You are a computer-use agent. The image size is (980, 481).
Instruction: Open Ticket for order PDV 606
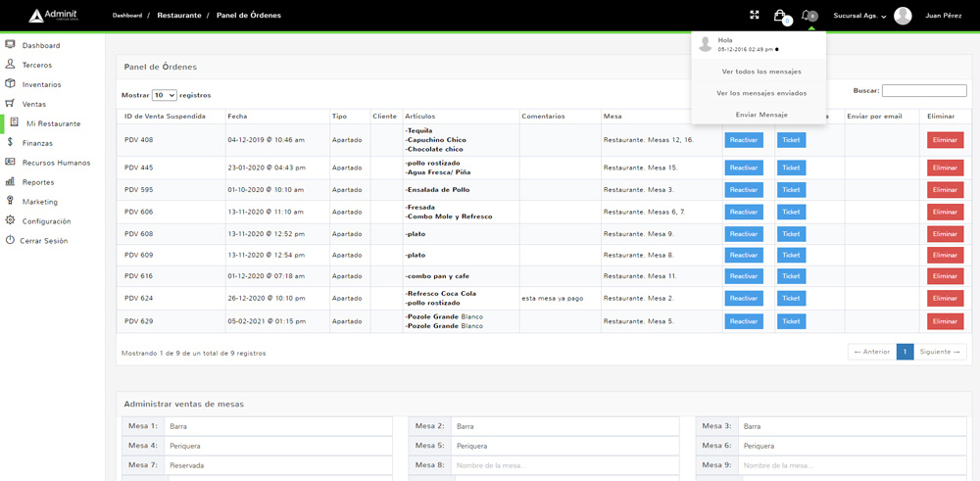click(x=791, y=212)
